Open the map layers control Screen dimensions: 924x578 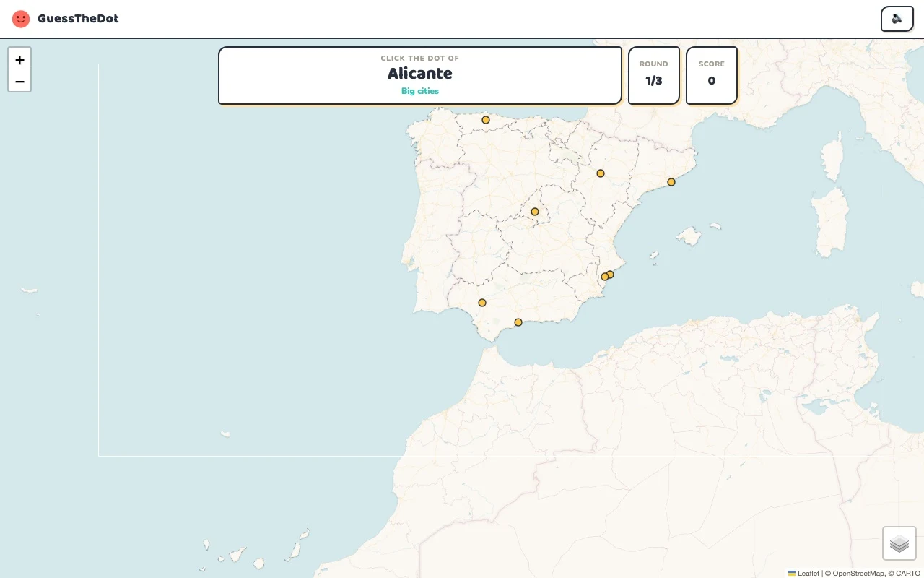click(x=899, y=543)
